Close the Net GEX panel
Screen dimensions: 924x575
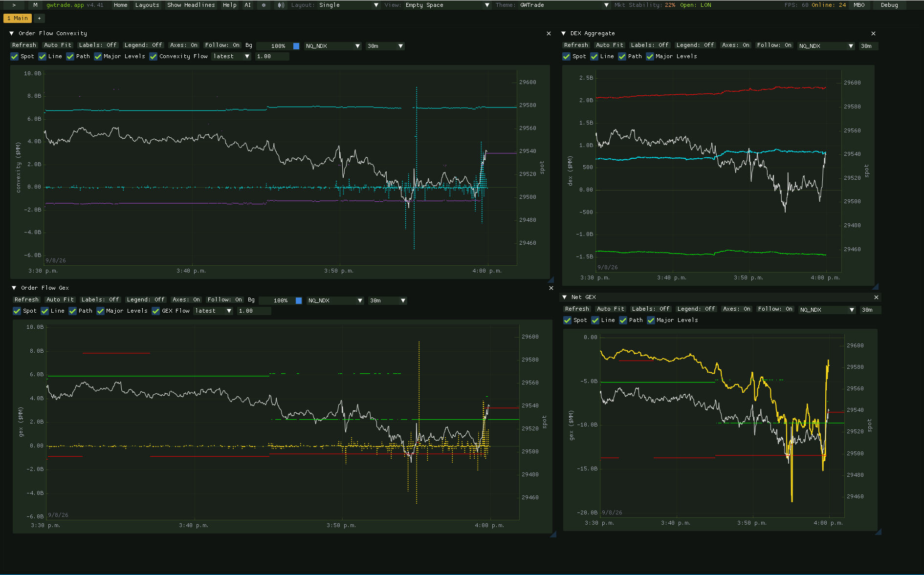[x=876, y=298]
